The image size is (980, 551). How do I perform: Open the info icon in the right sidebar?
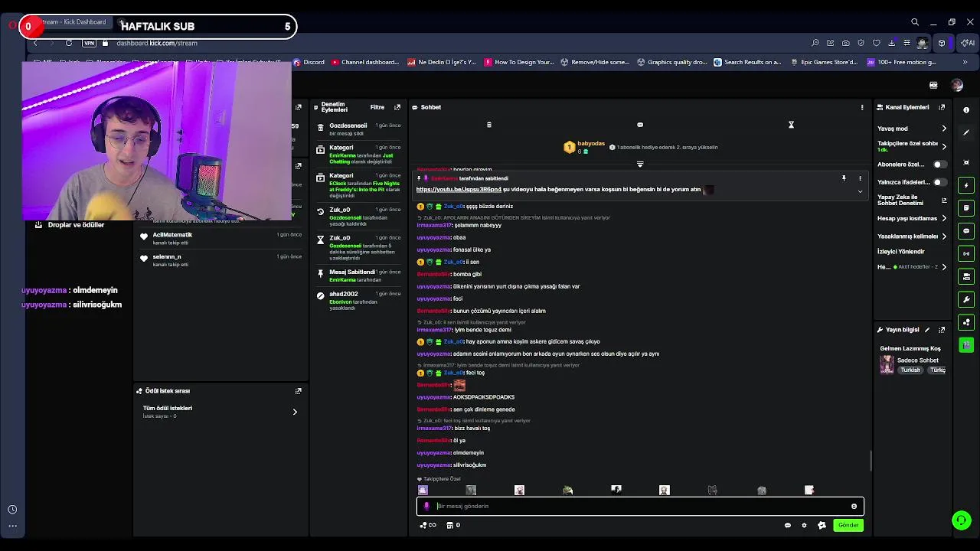(x=966, y=110)
